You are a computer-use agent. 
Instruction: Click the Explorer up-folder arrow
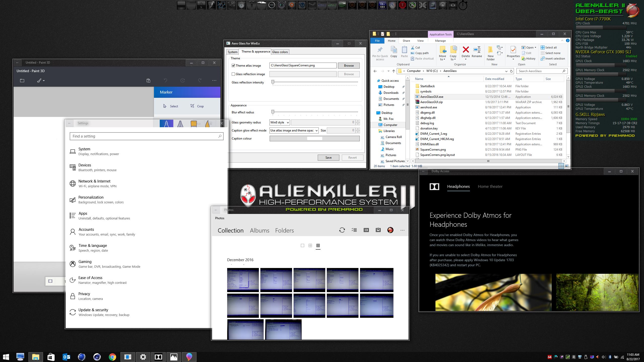click(394, 71)
